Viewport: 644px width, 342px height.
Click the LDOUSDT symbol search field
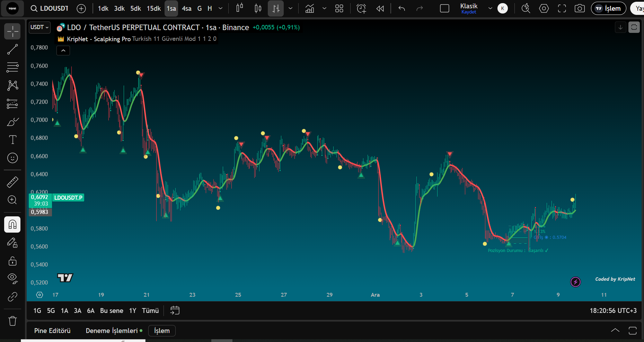tap(50, 9)
